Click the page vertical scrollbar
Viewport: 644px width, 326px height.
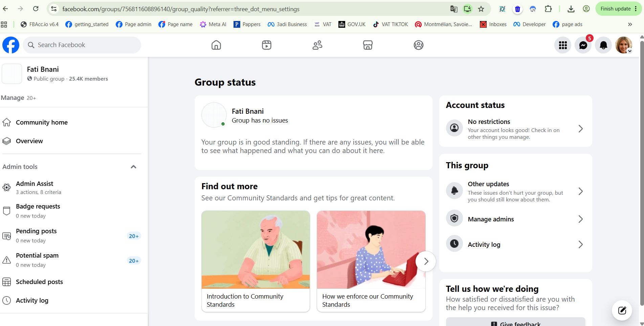pyautogui.click(x=642, y=173)
